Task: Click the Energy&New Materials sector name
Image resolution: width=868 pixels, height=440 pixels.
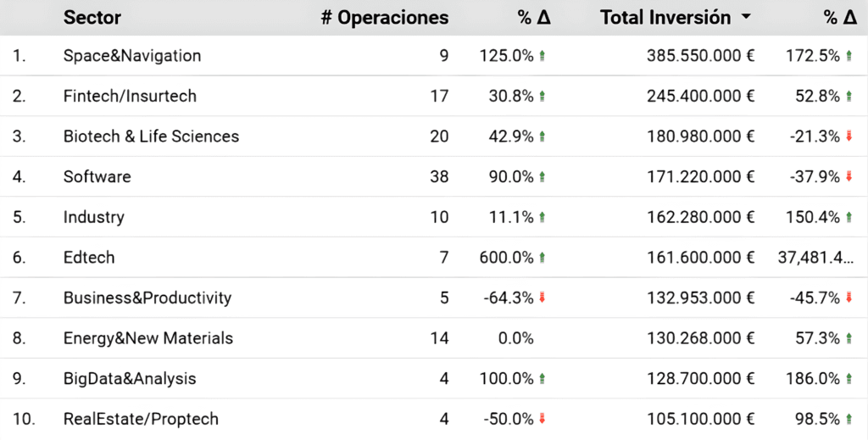Action: point(147,338)
